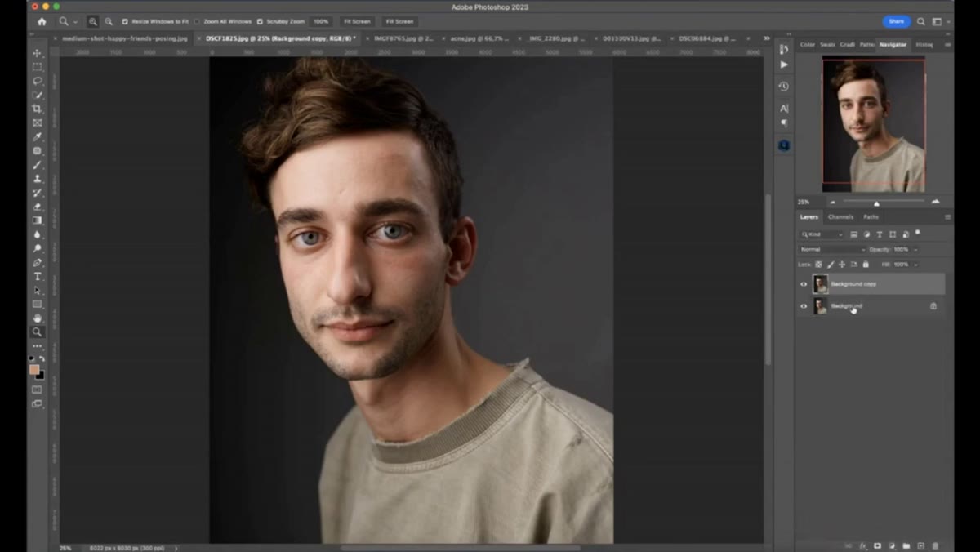Select the Hand tool
The height and width of the screenshot is (552, 980).
pyautogui.click(x=37, y=318)
